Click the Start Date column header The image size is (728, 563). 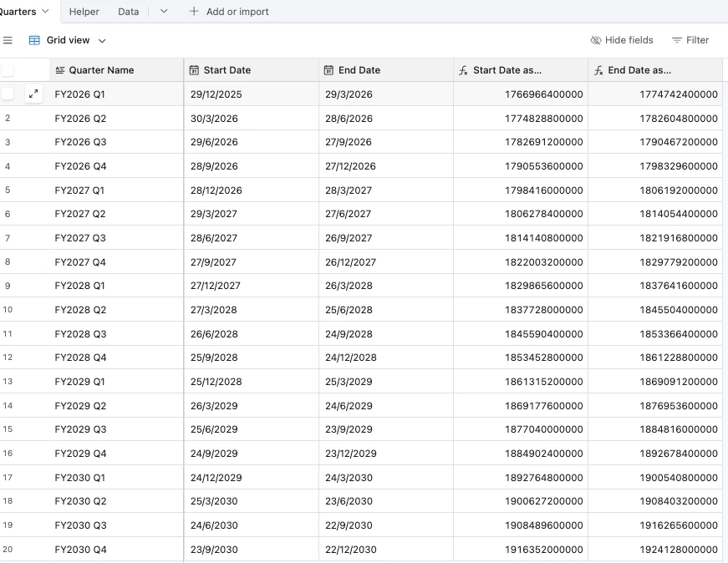pyautogui.click(x=252, y=70)
